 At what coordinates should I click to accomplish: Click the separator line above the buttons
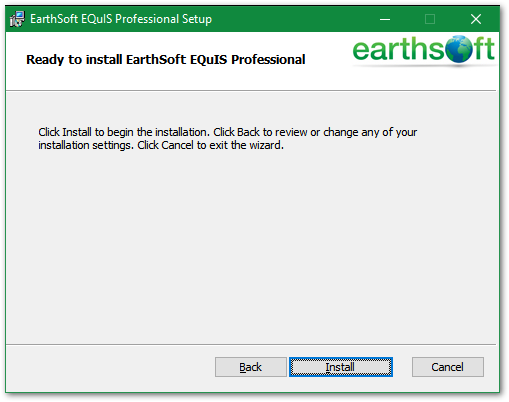251,344
